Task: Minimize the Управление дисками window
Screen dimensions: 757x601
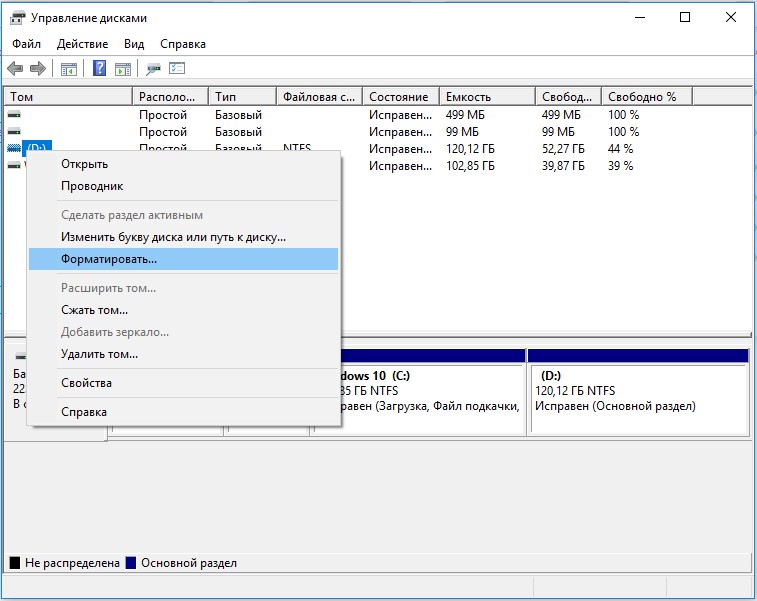Action: 640,17
